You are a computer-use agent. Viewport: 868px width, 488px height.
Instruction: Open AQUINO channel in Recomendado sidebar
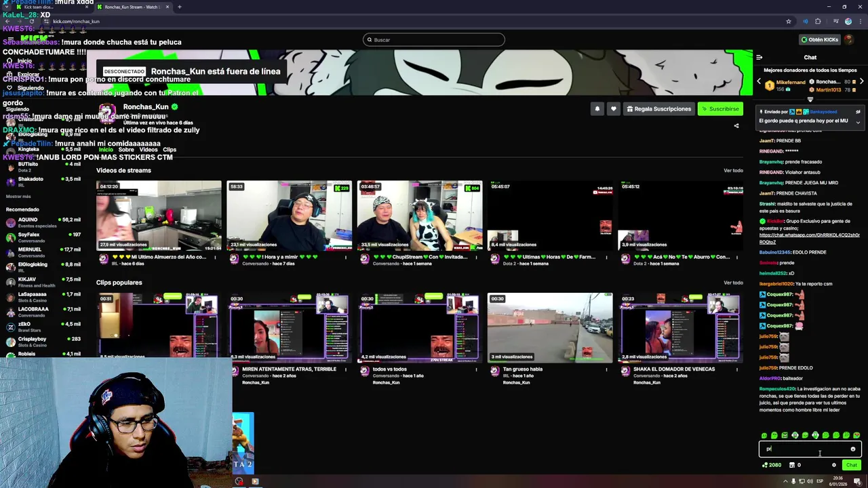43,222
